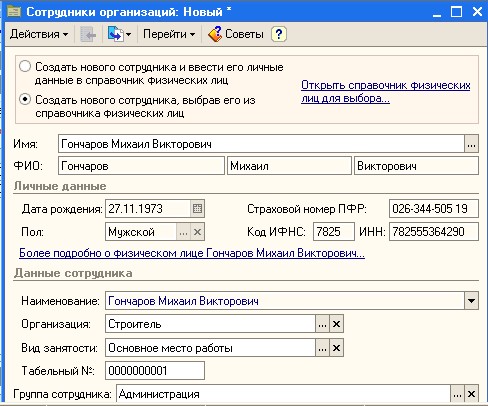The width and height of the screenshot is (488, 406).
Task: Open the calendar picker for birth date
Action: coord(197,209)
